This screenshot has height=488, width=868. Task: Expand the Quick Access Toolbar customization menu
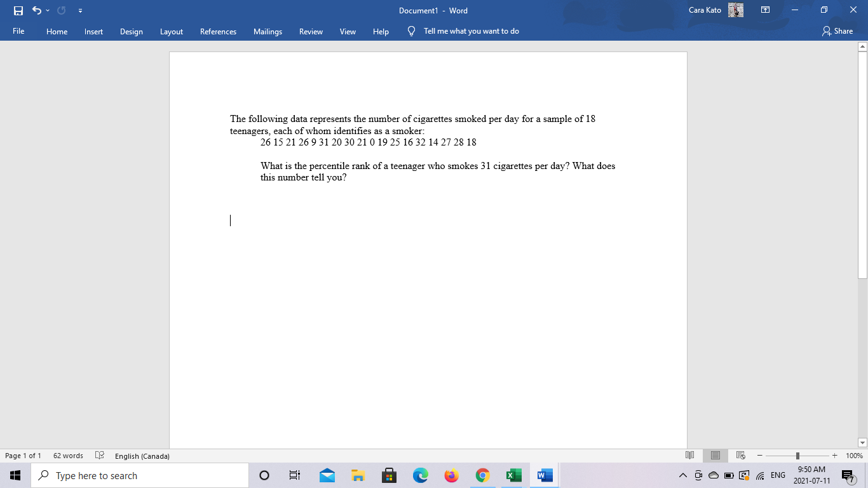[x=79, y=10]
